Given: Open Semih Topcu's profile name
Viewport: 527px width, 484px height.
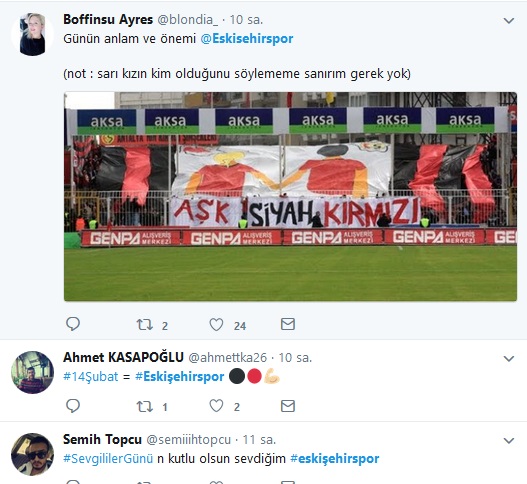Looking at the screenshot, I should click(102, 439).
